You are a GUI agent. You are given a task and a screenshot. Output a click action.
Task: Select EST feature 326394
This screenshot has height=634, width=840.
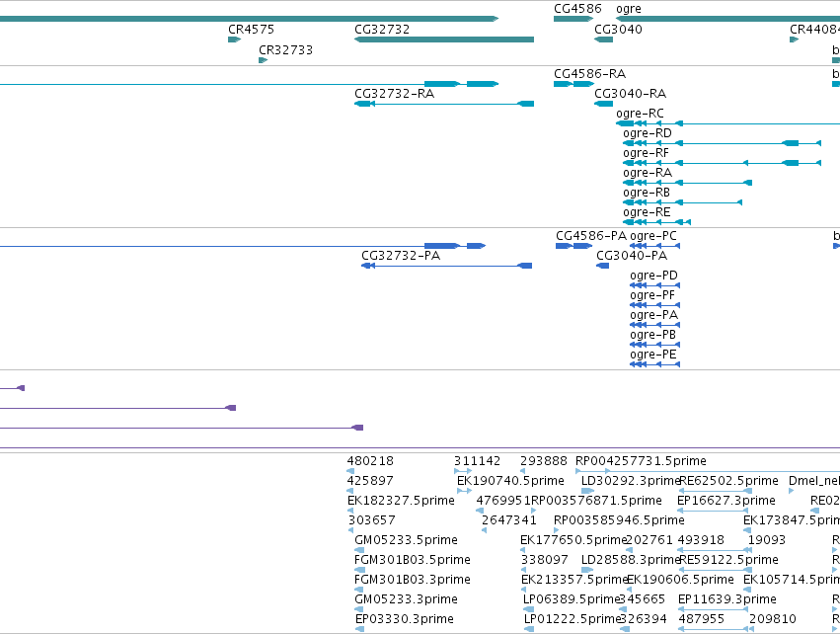click(x=644, y=619)
